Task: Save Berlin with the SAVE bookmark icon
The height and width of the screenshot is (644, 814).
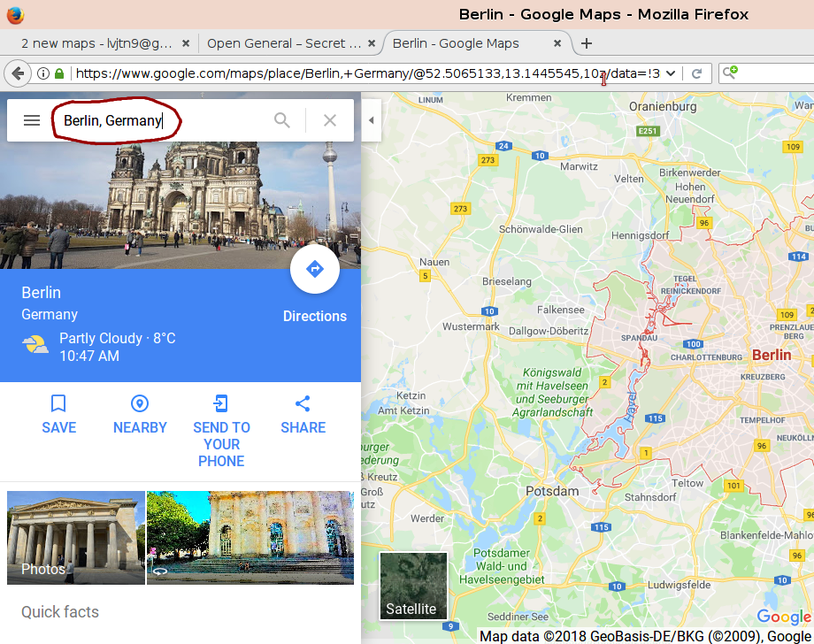Action: 58,403
